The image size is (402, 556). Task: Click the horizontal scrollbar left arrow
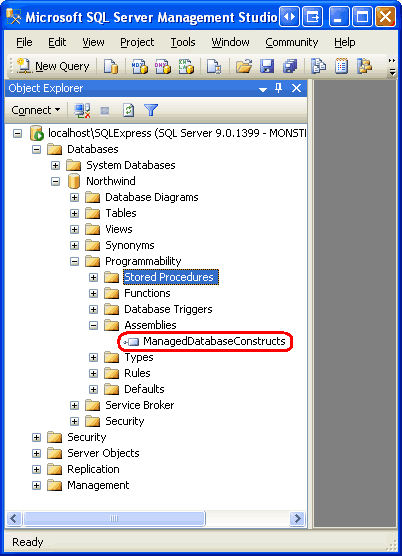[14, 519]
